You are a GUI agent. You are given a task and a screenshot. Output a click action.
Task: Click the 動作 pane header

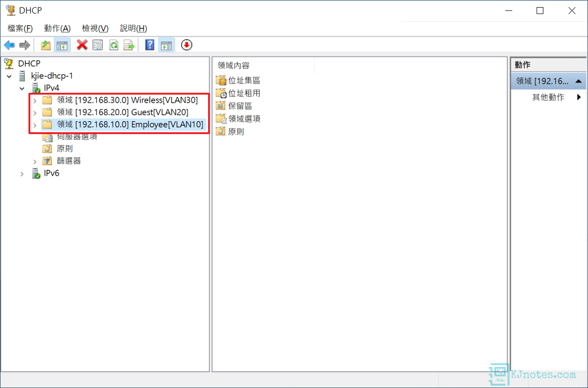(x=548, y=65)
